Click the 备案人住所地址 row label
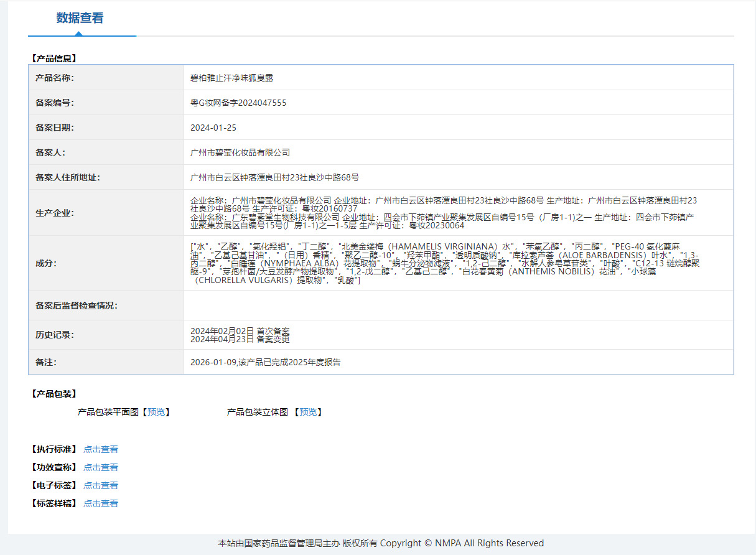Image resolution: width=756 pixels, height=555 pixels. 68,177
